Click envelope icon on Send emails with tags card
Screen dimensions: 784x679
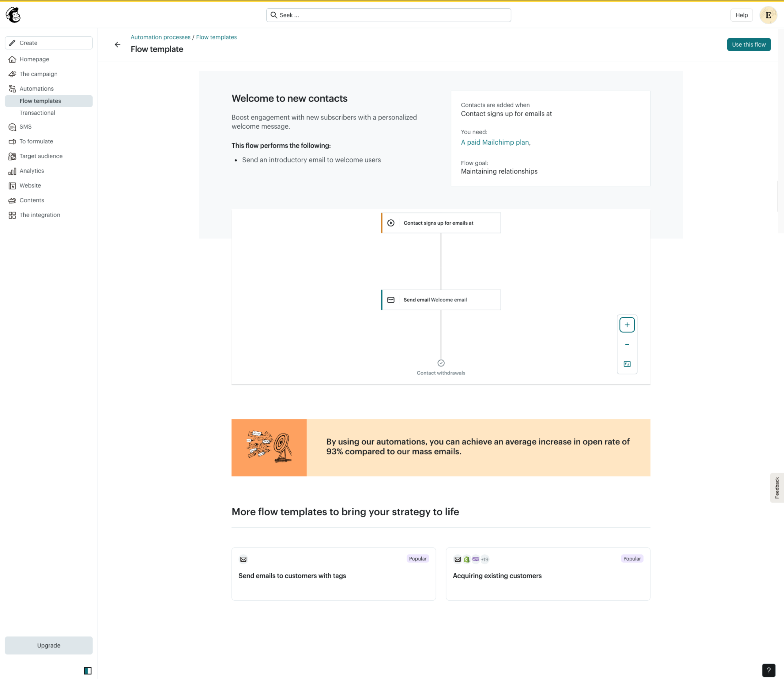pyautogui.click(x=243, y=559)
